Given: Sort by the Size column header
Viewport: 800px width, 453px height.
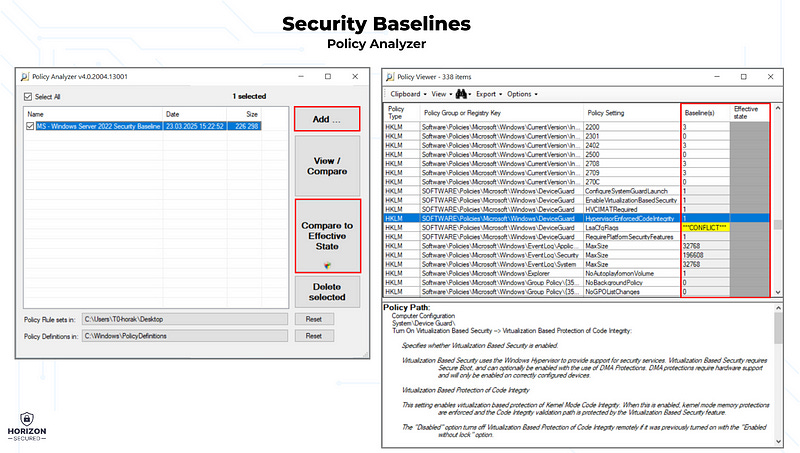Looking at the screenshot, I should pyautogui.click(x=244, y=114).
